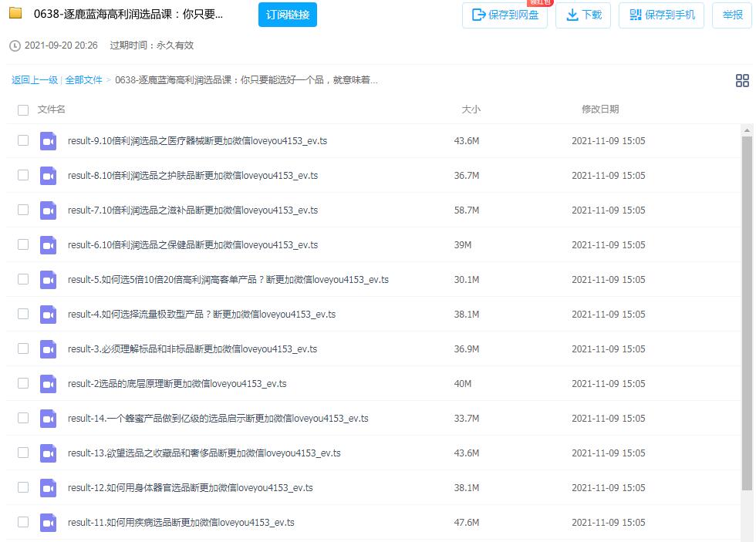Check the box for result-9 file
This screenshot has height=542, width=756.
pyautogui.click(x=23, y=140)
